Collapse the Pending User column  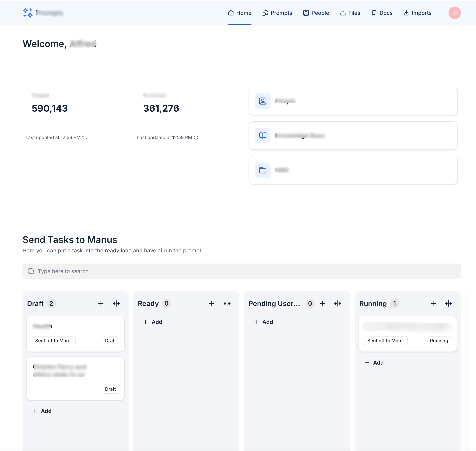click(338, 303)
